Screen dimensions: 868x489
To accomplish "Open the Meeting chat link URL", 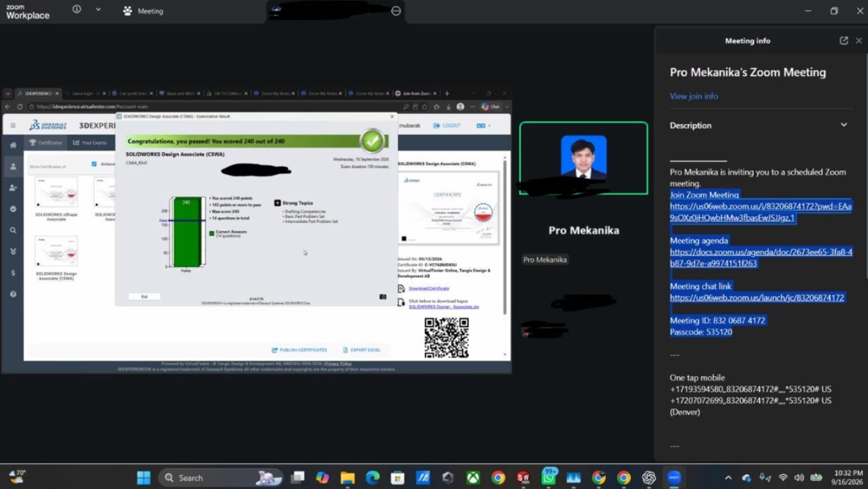I will pos(757,297).
